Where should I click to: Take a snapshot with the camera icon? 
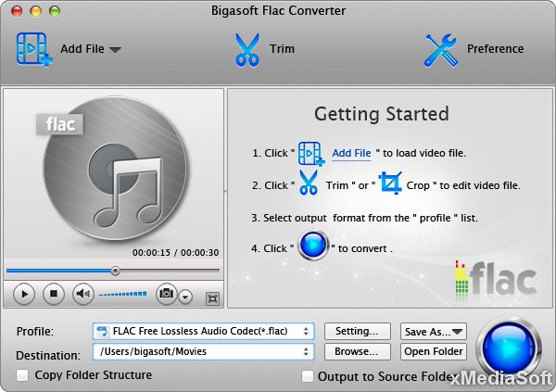[x=166, y=294]
